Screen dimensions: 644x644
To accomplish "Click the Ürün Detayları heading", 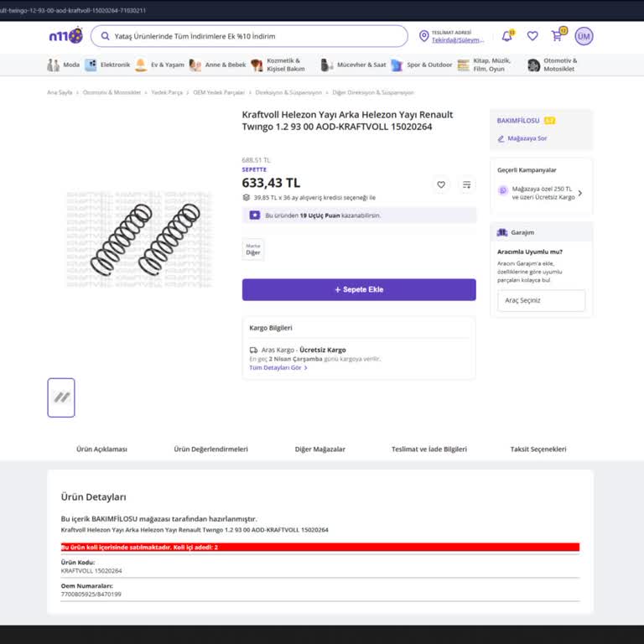I will pos(94,497).
